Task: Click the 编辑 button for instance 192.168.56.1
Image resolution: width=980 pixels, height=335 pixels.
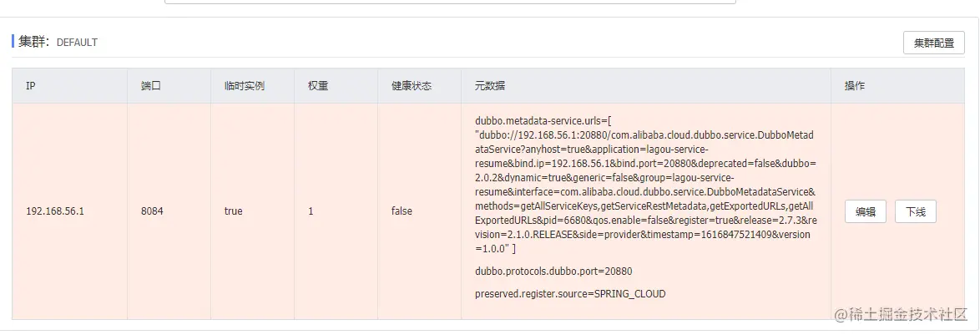Action: click(865, 212)
